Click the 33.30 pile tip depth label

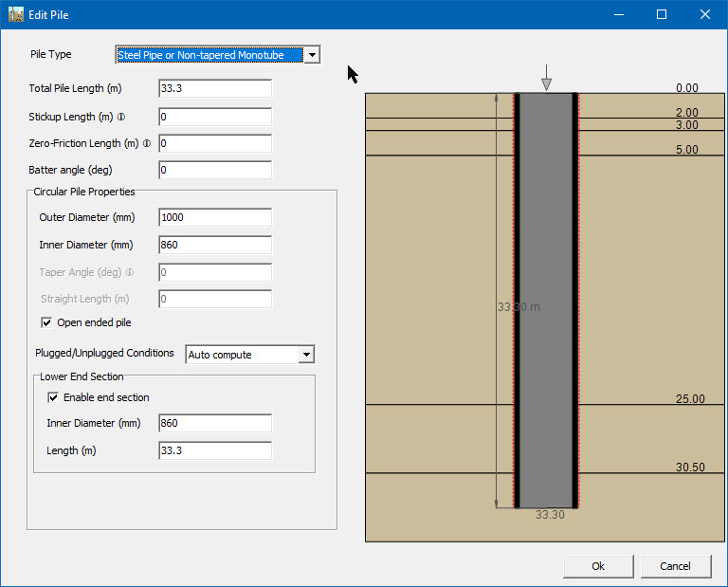(550, 515)
